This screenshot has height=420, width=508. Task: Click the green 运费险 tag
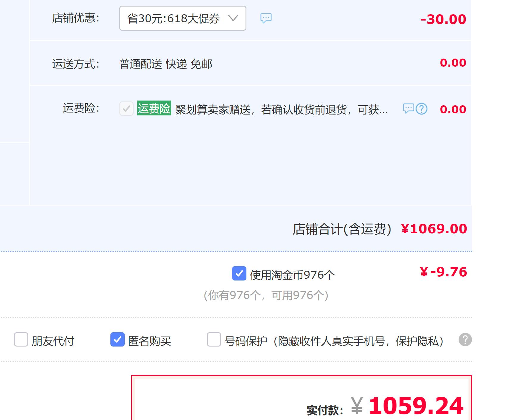154,108
